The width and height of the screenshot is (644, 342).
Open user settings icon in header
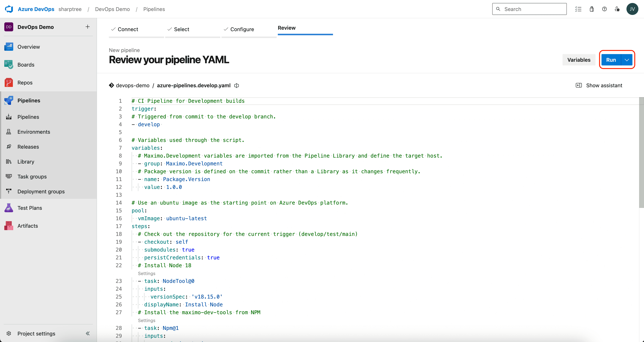tap(618, 9)
